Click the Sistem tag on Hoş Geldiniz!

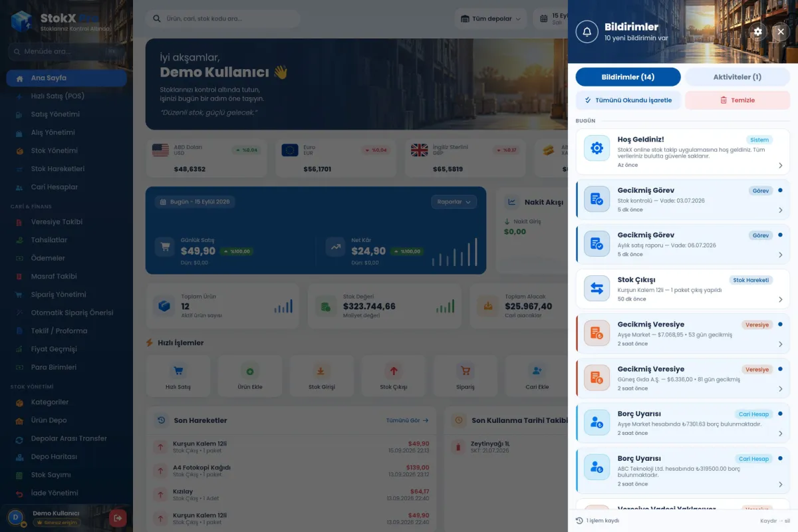pos(759,140)
